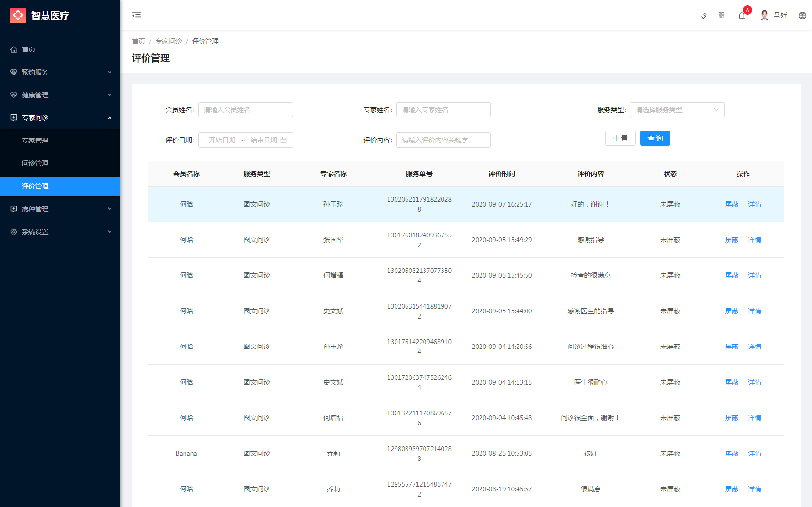Select 评价管理 submenu item
Image resolution: width=812 pixels, height=507 pixels.
point(60,186)
